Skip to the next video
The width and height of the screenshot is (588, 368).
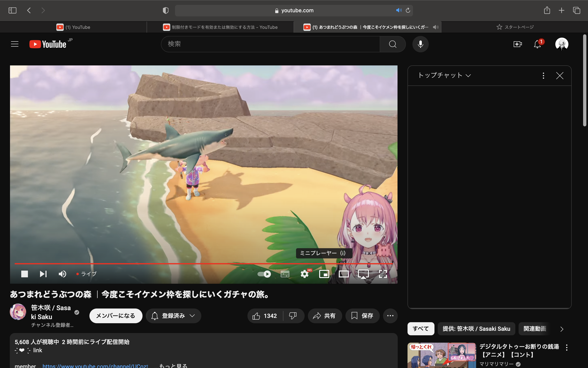[x=43, y=274]
